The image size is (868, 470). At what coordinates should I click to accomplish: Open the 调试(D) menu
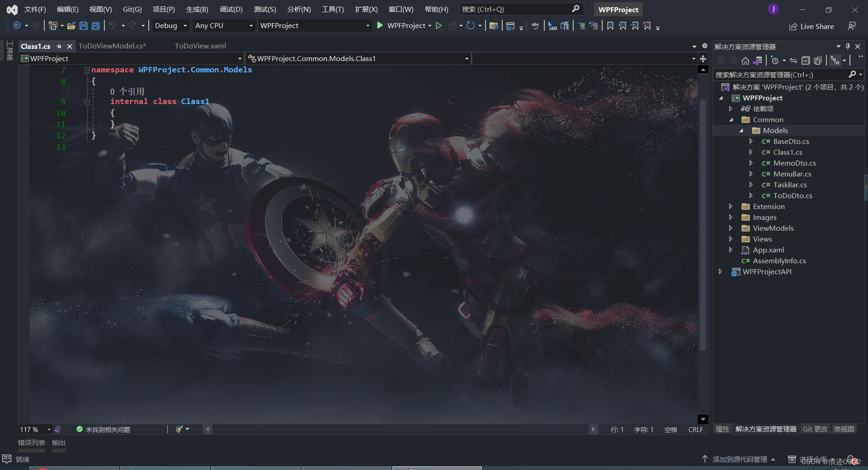pyautogui.click(x=231, y=9)
